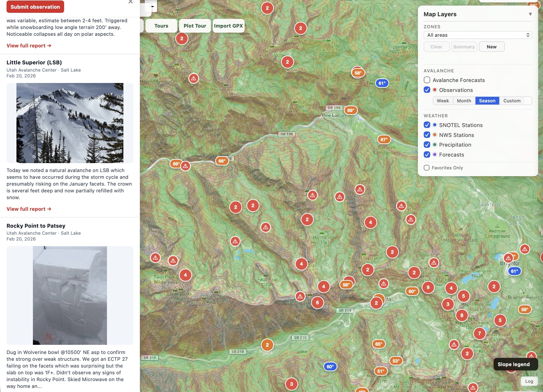Viewport: 543px width, 392px height.
Task: Open the 59° NWS station near Brighton Resort
Action: tap(525, 309)
